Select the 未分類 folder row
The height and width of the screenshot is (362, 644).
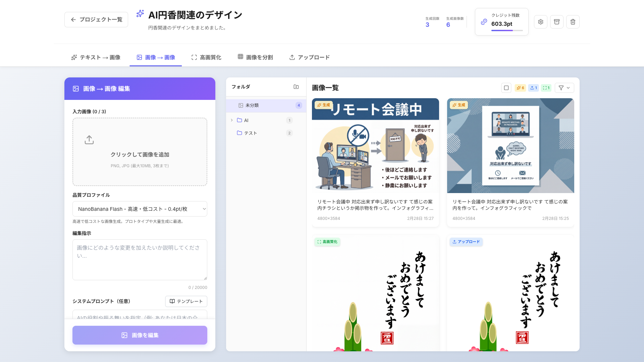tap(266, 105)
